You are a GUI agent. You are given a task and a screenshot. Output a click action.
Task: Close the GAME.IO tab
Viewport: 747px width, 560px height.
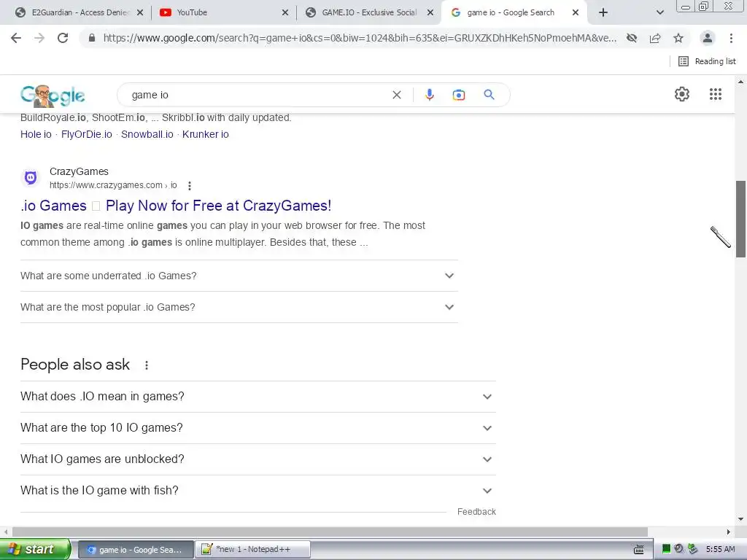coord(430,13)
